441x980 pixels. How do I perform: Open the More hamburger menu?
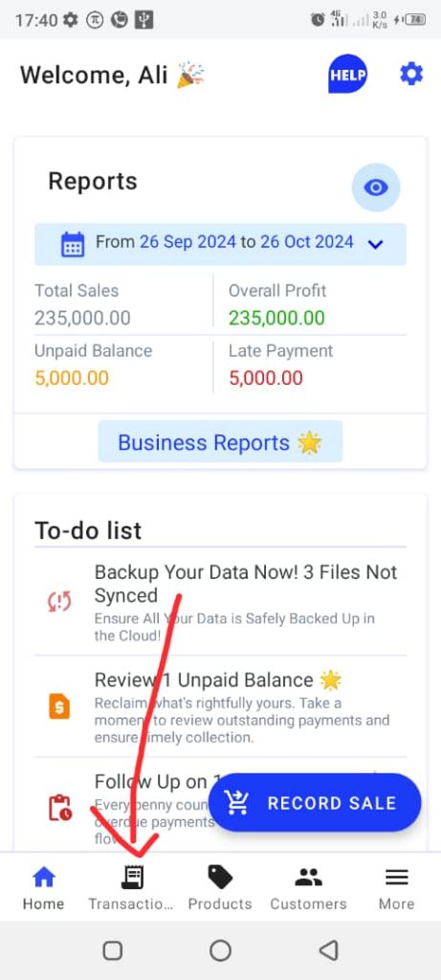(x=397, y=888)
